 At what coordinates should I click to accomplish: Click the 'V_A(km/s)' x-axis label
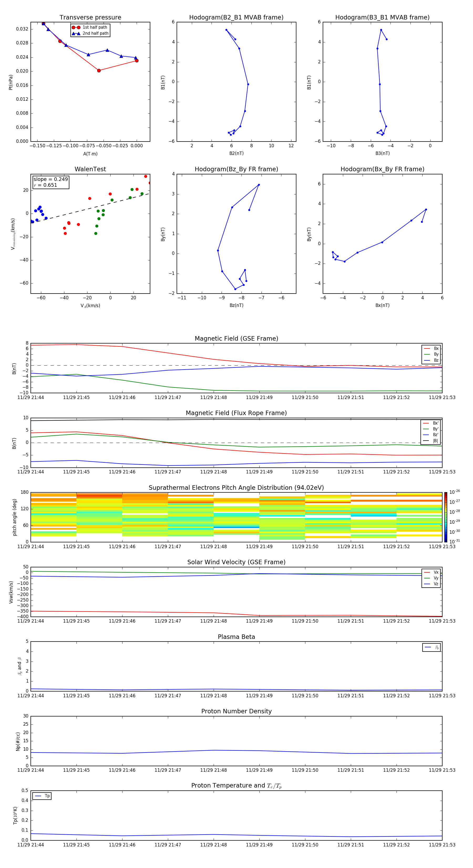click(90, 306)
